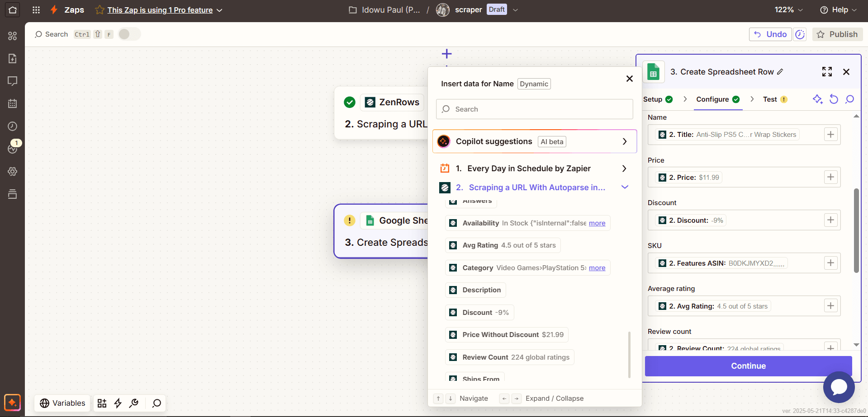Add data to the SKU field with plus
Viewport: 868px width, 417px height.
point(830,263)
